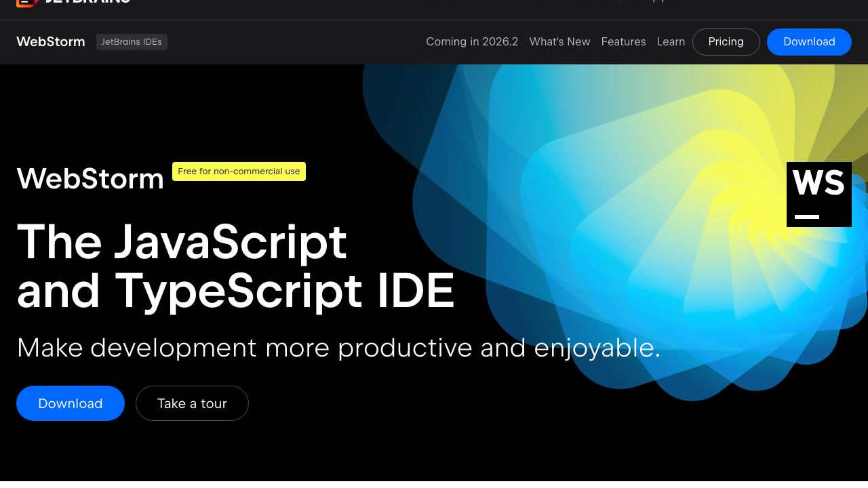Image resolution: width=868 pixels, height=488 pixels.
Task: Open the Features menu item
Action: 623,42
